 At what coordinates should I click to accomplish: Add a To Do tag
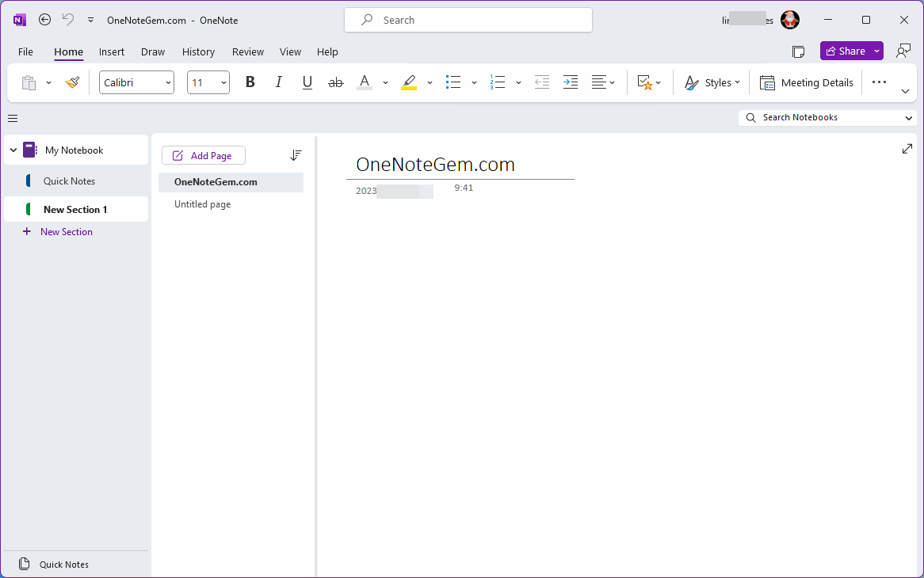[645, 83]
